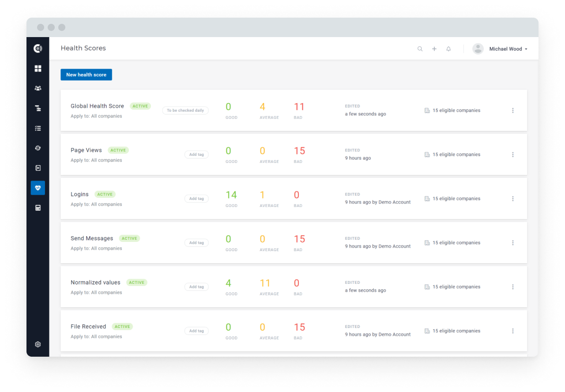This screenshot has height=392, width=565.
Task: Click the New health score button
Action: (x=86, y=75)
